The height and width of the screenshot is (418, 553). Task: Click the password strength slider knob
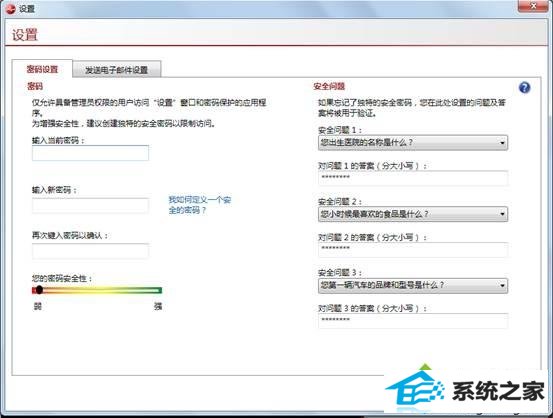point(39,290)
